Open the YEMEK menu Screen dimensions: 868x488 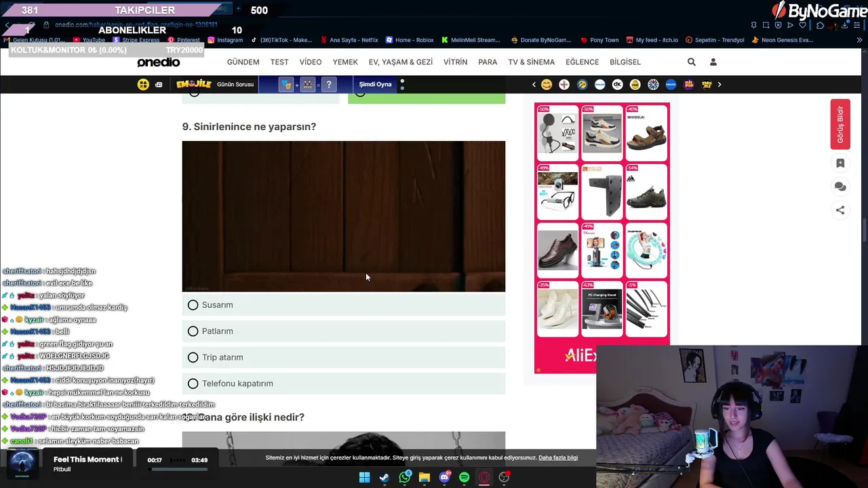tap(345, 62)
